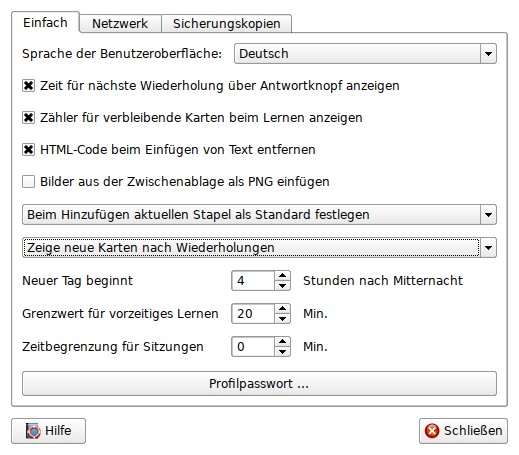Uncheck Zeit für nächste Wiederholung anzeigen
Viewport: 519px width, 455px height.
pos(28,86)
